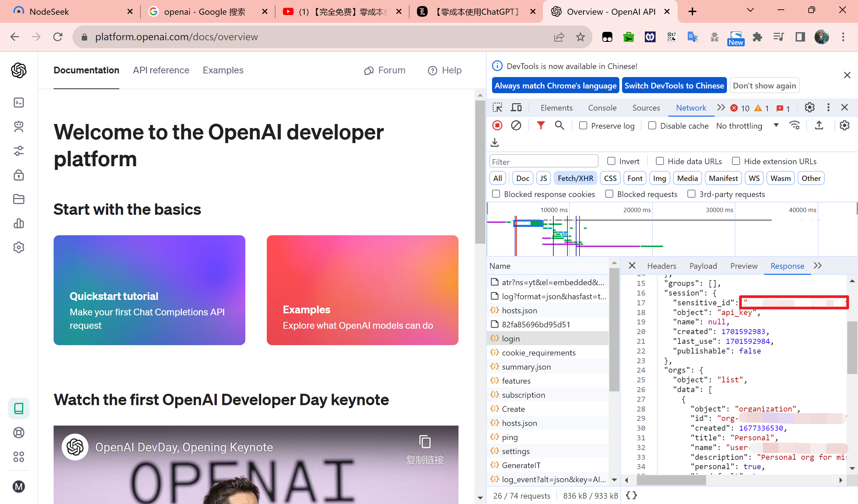Open the Examples gradient card

click(362, 290)
